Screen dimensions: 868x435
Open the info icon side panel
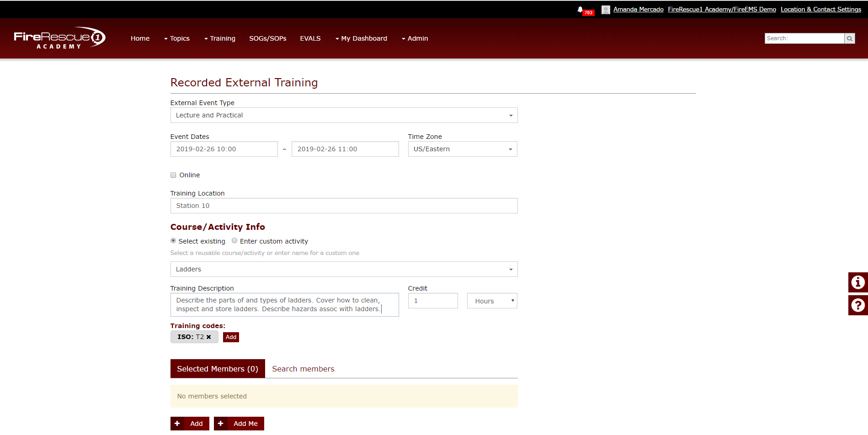[x=858, y=282]
